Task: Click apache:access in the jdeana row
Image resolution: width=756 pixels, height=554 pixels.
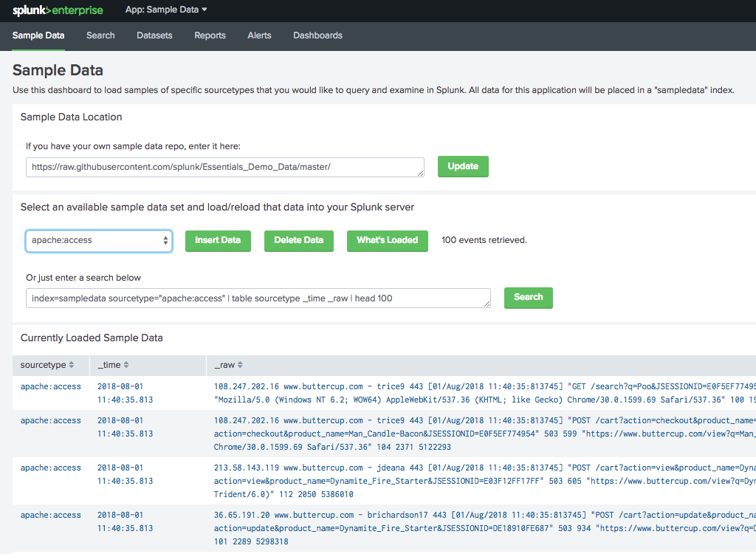Action: point(51,468)
